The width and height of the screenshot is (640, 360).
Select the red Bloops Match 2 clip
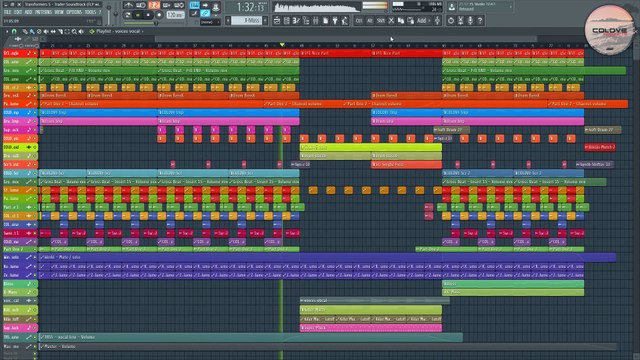(x=600, y=147)
